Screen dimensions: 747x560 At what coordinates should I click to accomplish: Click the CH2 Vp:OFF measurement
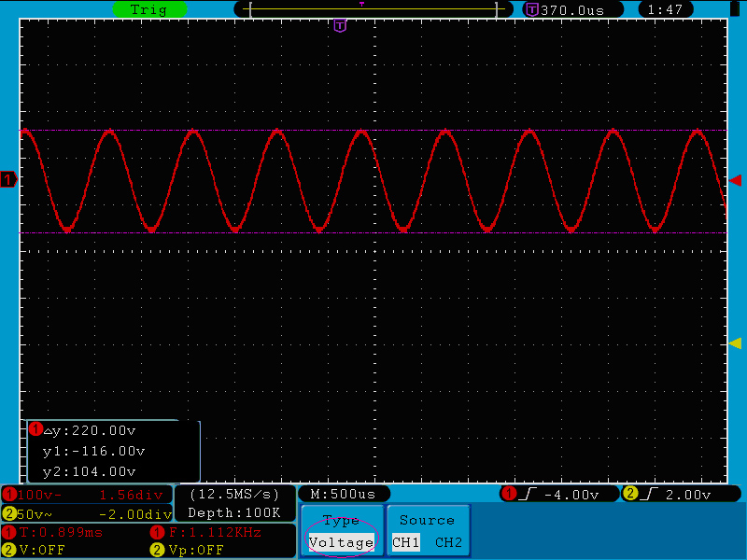196,550
